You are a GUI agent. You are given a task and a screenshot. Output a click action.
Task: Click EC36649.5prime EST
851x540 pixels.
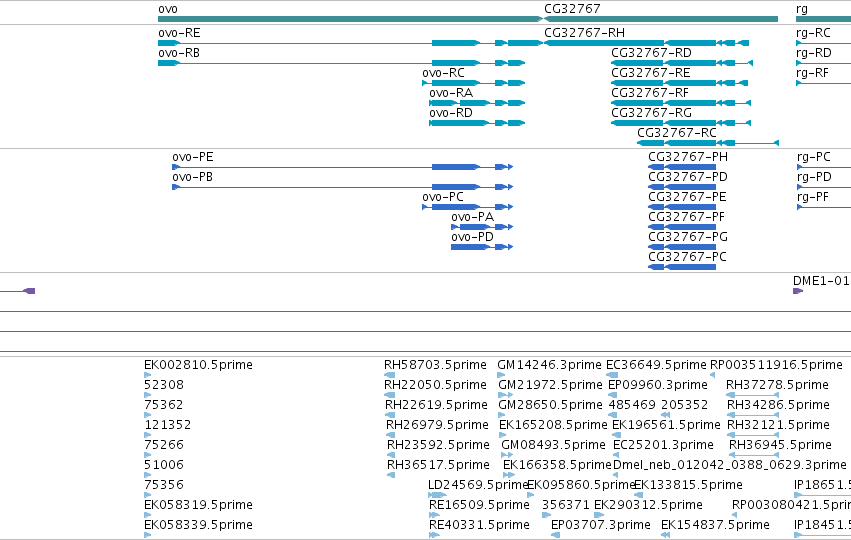click(x=612, y=375)
